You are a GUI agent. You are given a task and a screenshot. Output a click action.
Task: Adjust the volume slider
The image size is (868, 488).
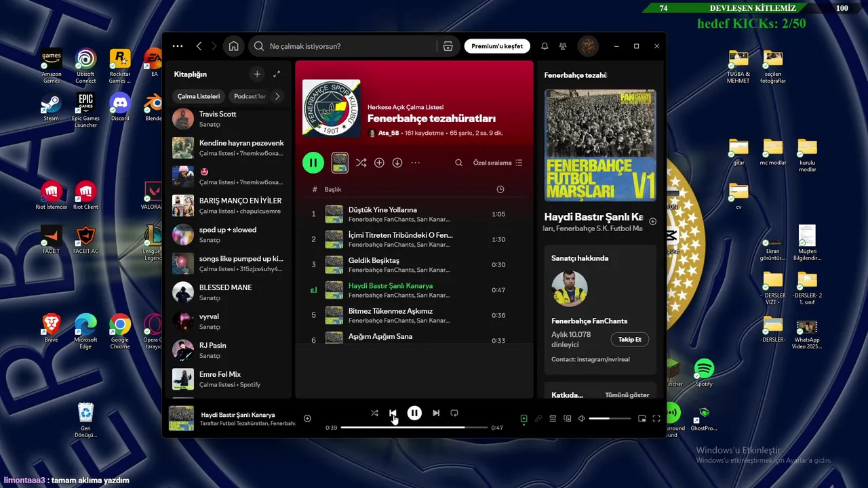tap(609, 419)
